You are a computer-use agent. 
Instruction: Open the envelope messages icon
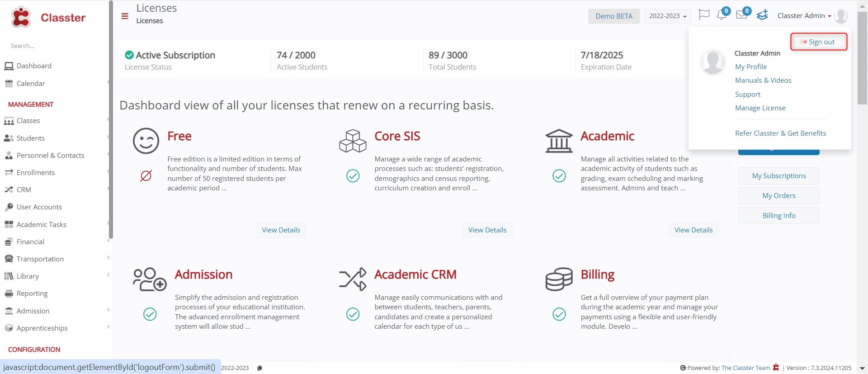(x=742, y=15)
